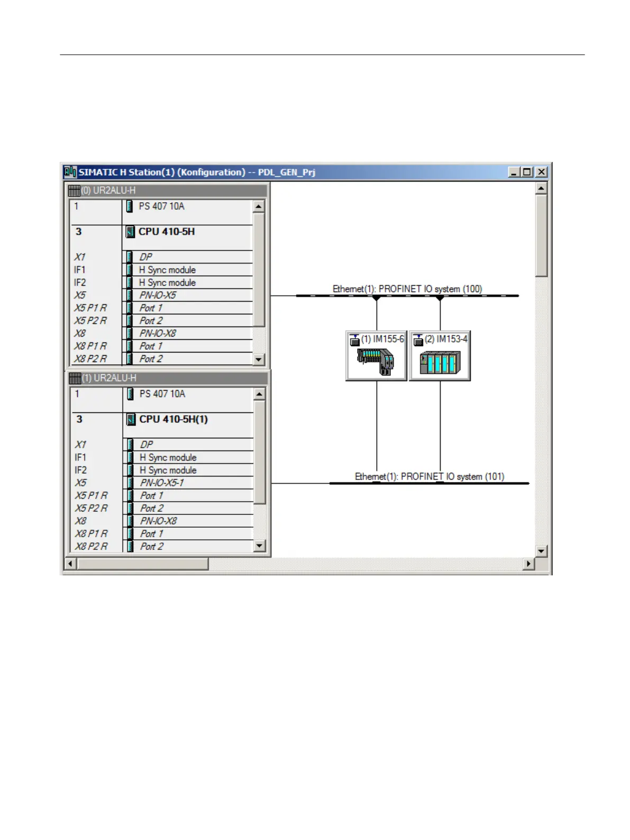Viewport: 630px width, 840px height.
Task: Click the (1) IM155-6 device label
Action: click(x=382, y=339)
